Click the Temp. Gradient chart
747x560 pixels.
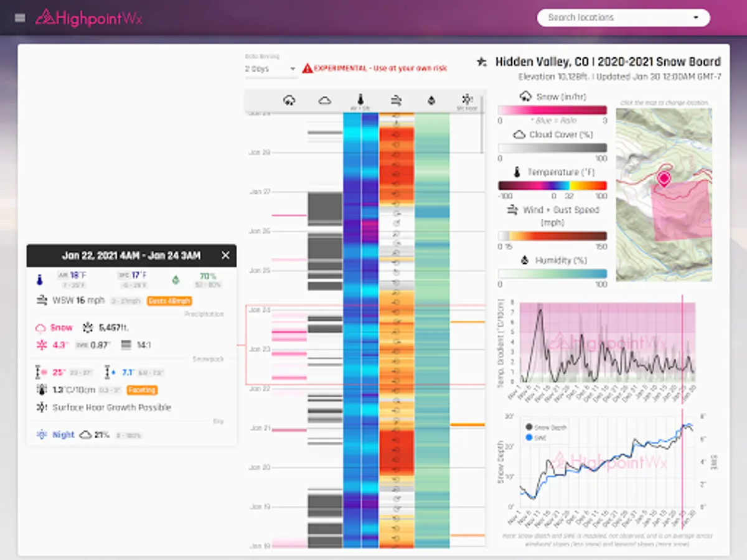point(607,342)
